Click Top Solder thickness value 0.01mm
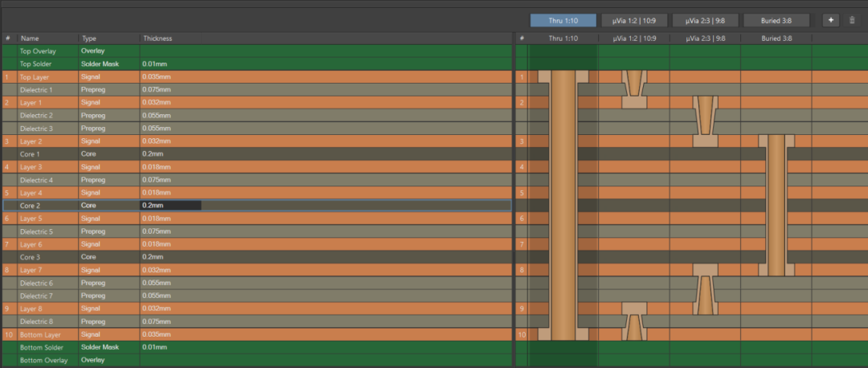Screen dimensions: 868x368 pos(154,63)
